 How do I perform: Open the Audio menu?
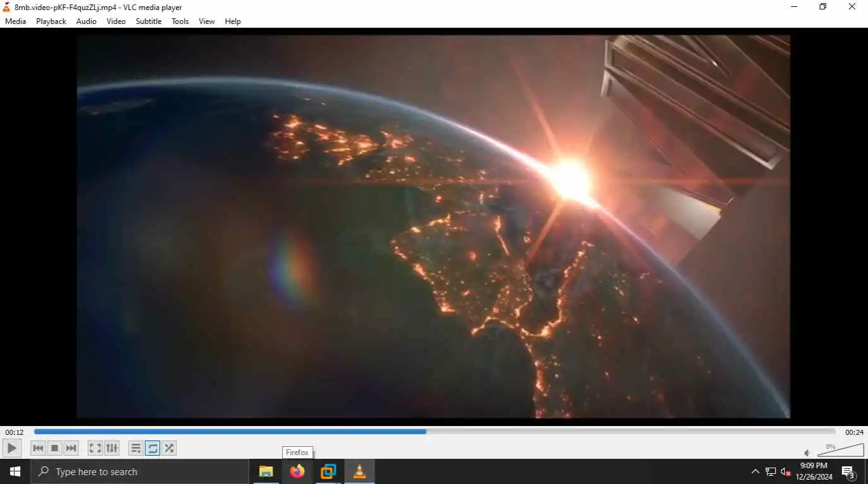(x=86, y=21)
